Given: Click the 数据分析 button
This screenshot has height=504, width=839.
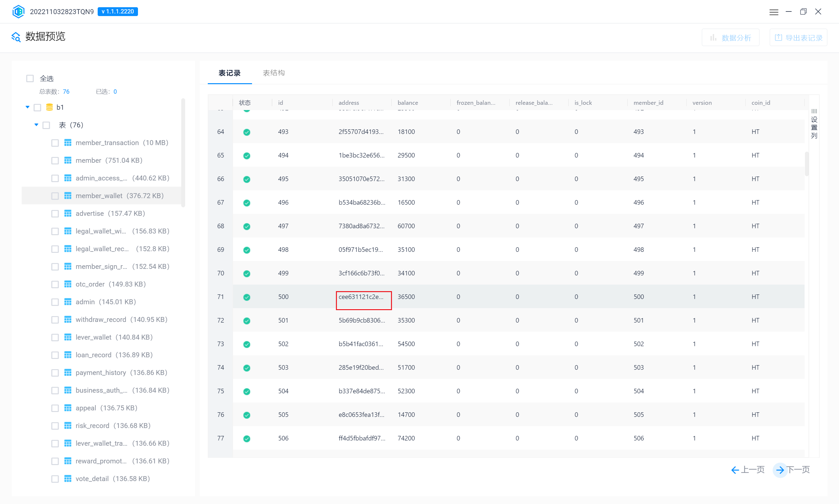Looking at the screenshot, I should click(730, 37).
